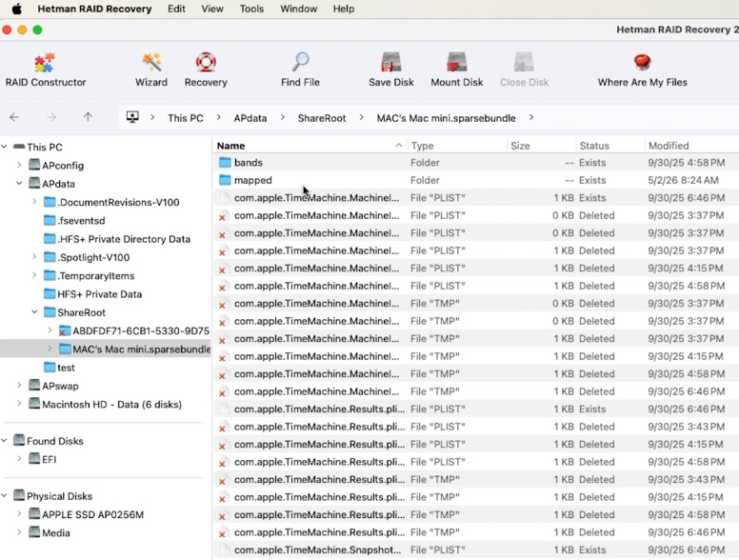The width and height of the screenshot is (739, 560).
Task: Expand Macintosh HD - Data node
Action: tap(19, 404)
